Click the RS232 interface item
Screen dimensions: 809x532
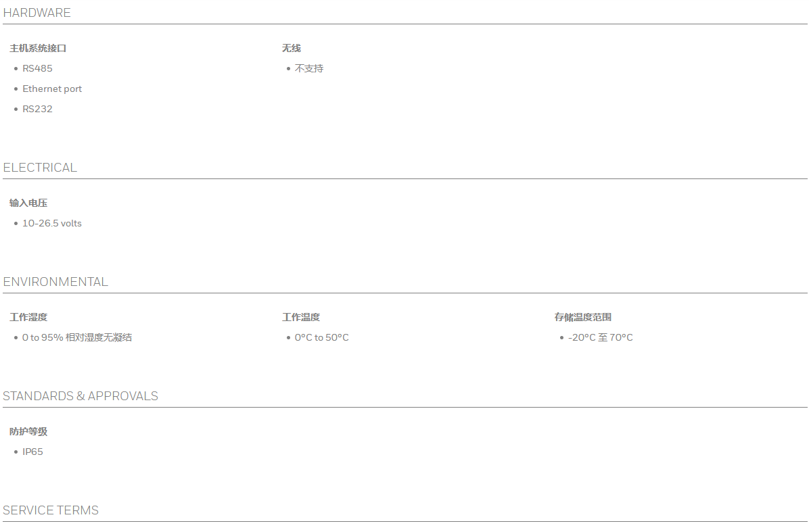click(x=37, y=110)
